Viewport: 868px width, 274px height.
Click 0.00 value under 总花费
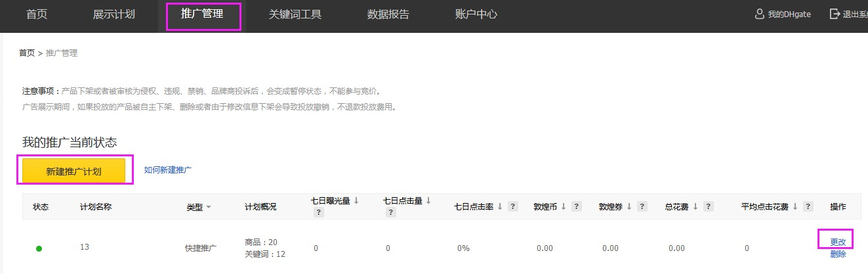point(676,248)
